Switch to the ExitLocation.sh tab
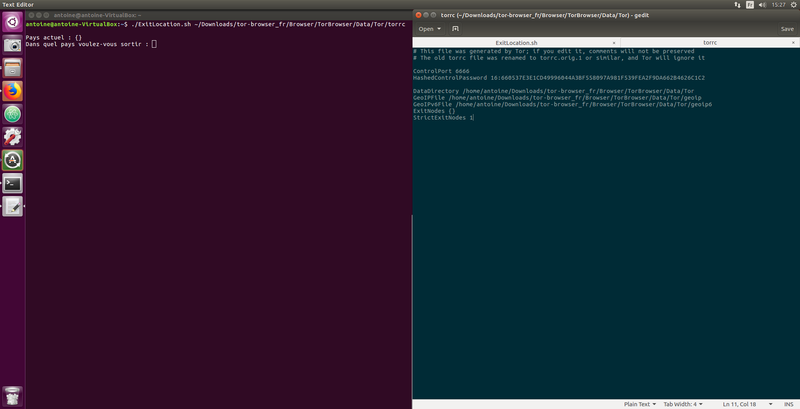Image resolution: width=800 pixels, height=409 pixels. pyautogui.click(x=516, y=43)
